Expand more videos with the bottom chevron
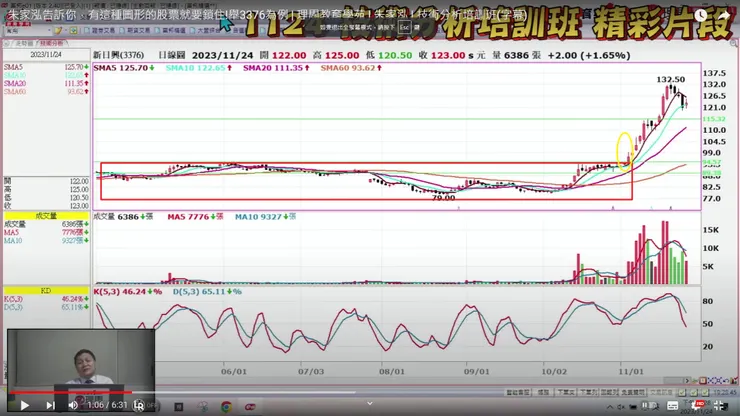This screenshot has height=416, width=740. 370,403
